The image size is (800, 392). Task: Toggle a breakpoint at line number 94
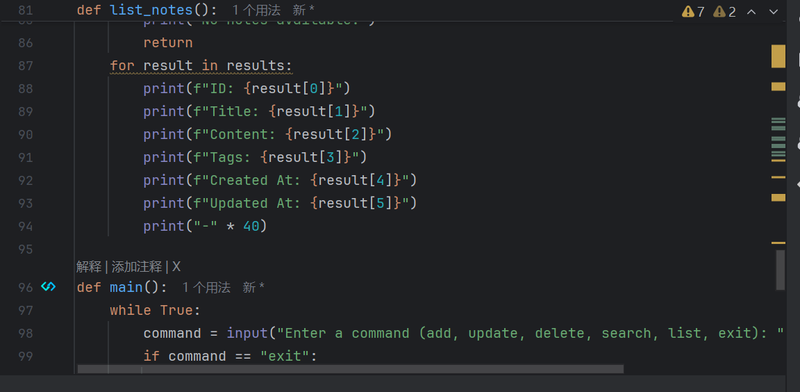coord(26,226)
